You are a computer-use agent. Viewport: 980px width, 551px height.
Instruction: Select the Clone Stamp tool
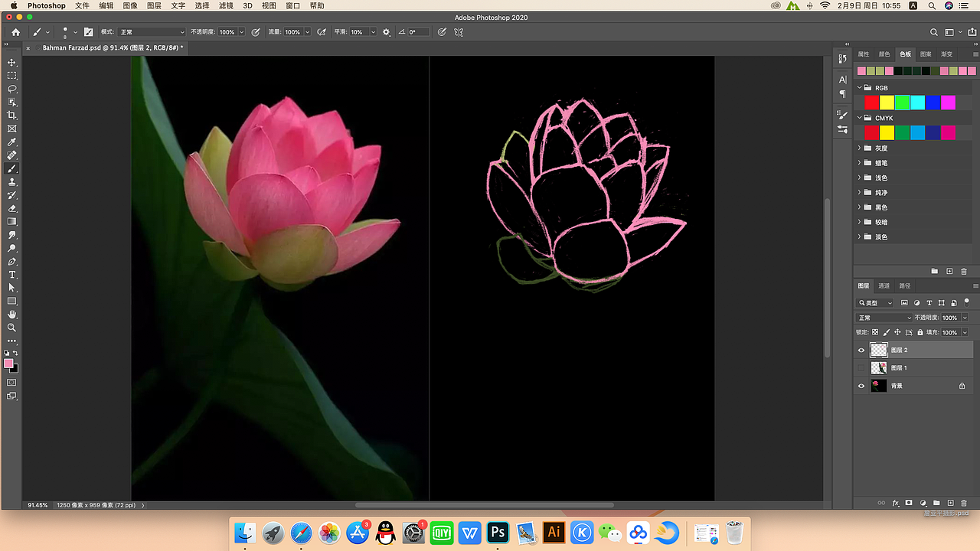[x=11, y=182]
